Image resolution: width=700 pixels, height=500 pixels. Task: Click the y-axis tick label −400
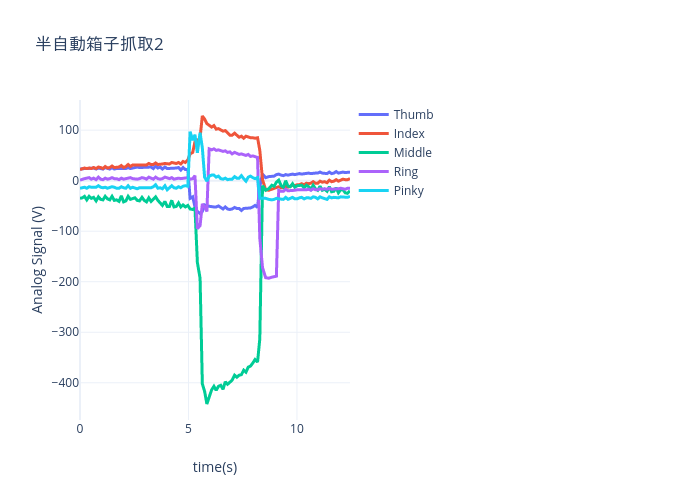[x=65, y=383]
